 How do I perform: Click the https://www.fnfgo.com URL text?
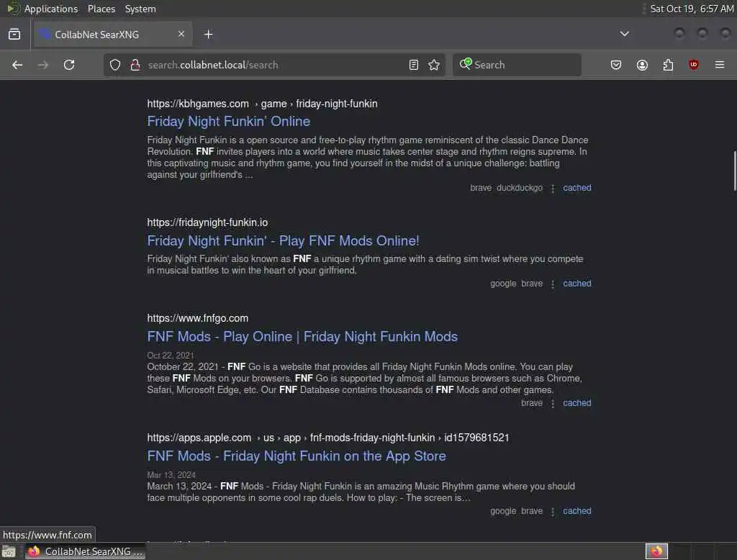(197, 318)
